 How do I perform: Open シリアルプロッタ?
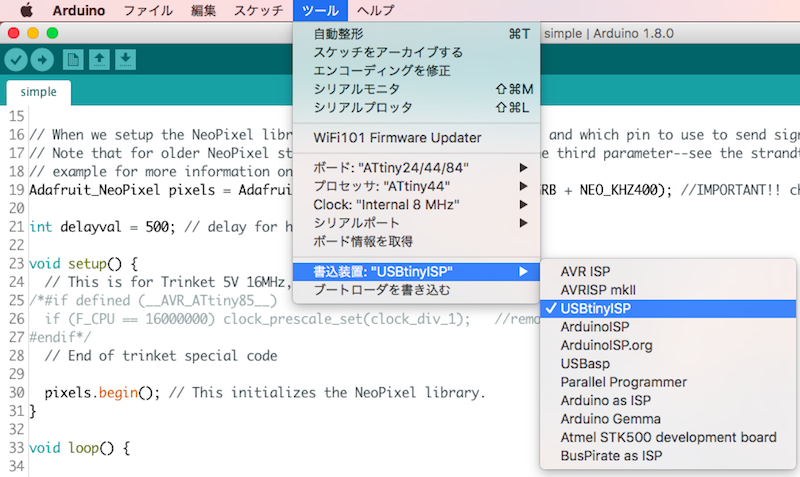pyautogui.click(x=416, y=107)
